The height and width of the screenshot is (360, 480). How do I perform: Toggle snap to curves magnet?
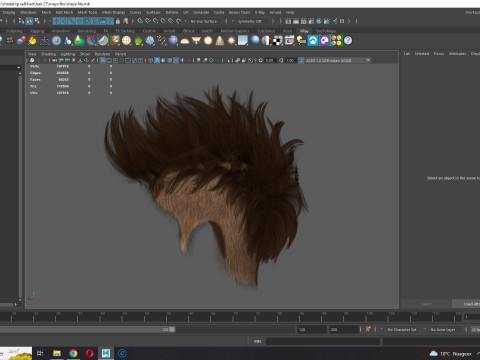click(148, 21)
